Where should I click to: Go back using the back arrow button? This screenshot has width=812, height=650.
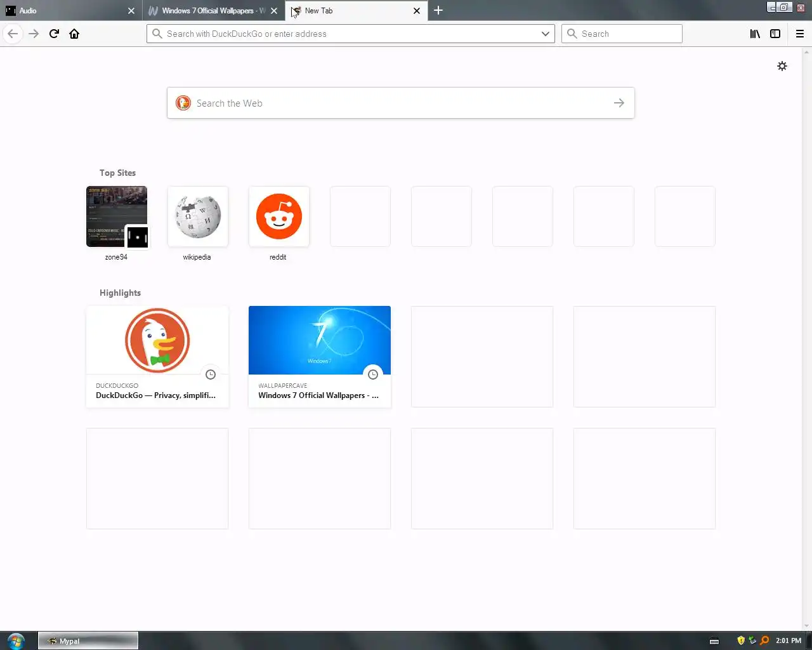(13, 34)
